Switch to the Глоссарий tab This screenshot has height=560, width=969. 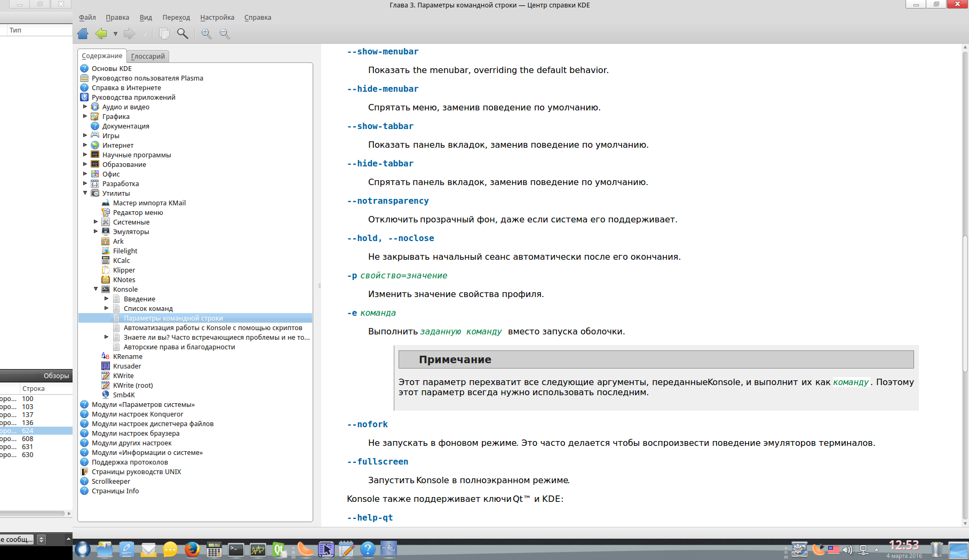click(148, 56)
